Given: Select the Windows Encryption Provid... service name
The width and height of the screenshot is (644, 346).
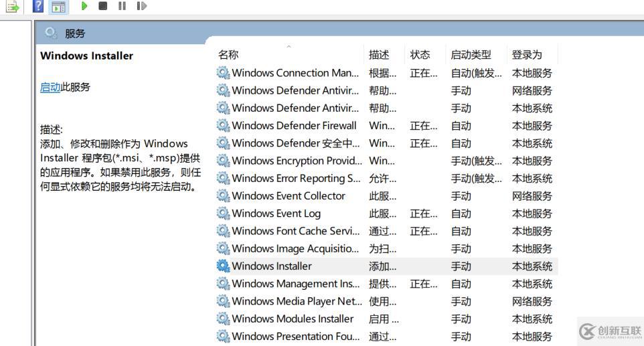Looking at the screenshot, I should (297, 161).
